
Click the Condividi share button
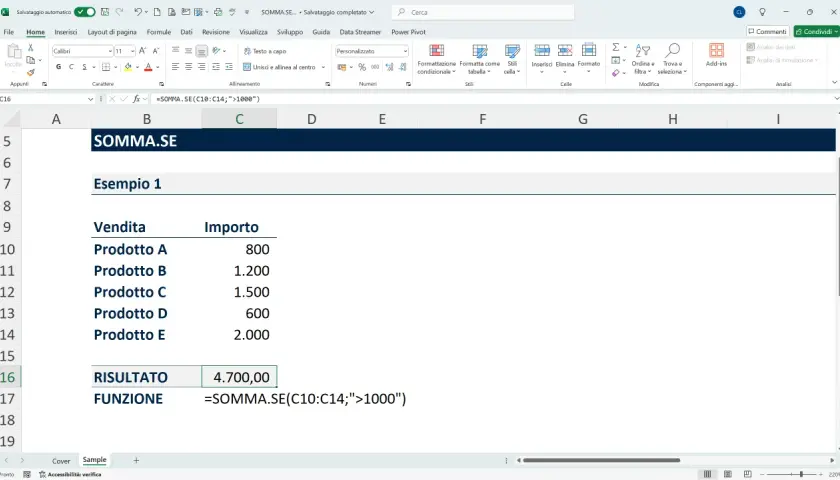click(x=817, y=32)
